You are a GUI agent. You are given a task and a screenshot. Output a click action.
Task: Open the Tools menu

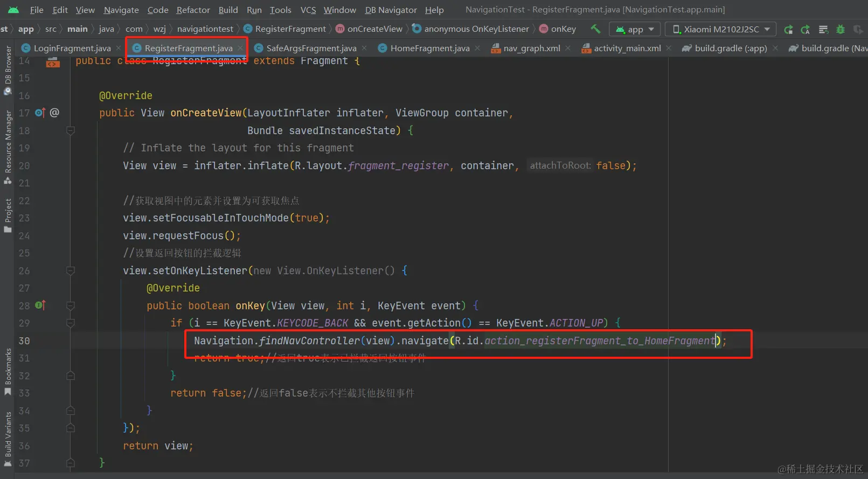281,10
